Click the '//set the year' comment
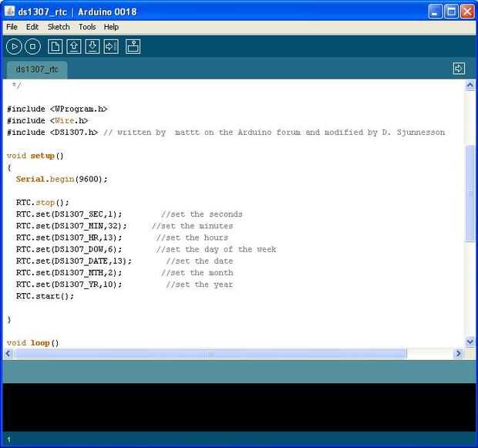The height and width of the screenshot is (448, 478). pos(200,285)
